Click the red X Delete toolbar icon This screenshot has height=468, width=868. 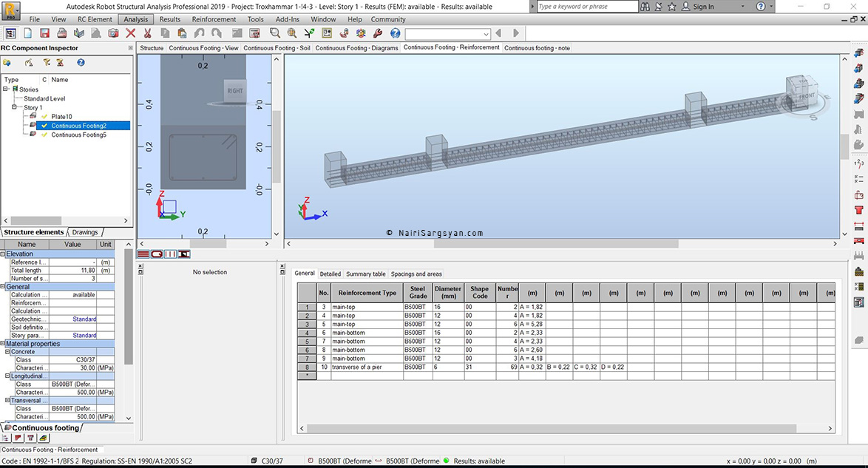pos(131,33)
